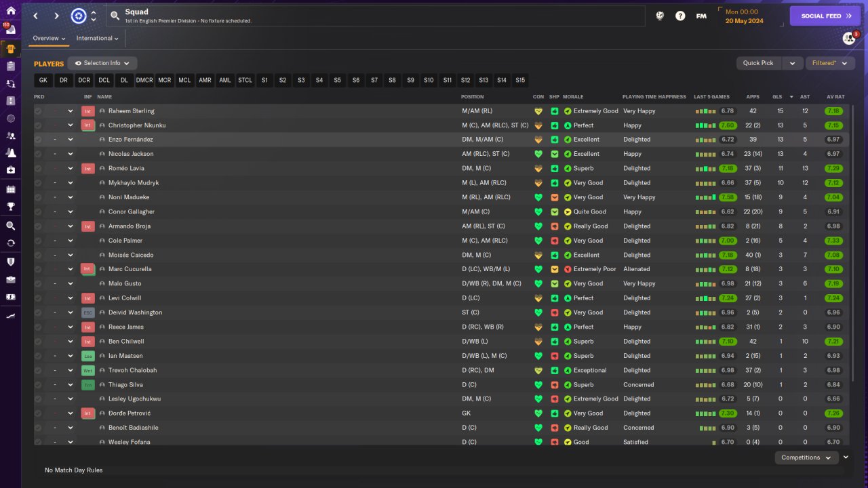This screenshot has width=868, height=488.
Task: Select the STCL position slot
Action: (x=245, y=80)
